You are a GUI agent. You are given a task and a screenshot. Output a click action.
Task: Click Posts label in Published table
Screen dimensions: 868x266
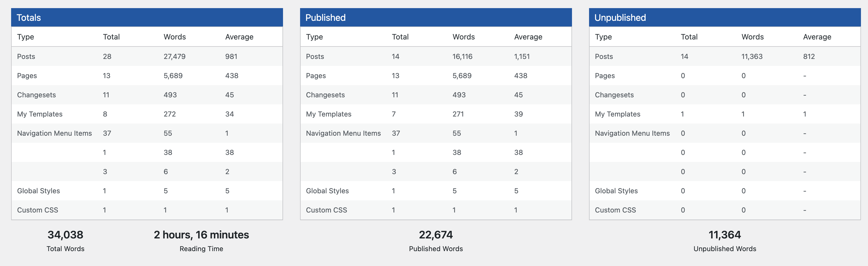[315, 56]
